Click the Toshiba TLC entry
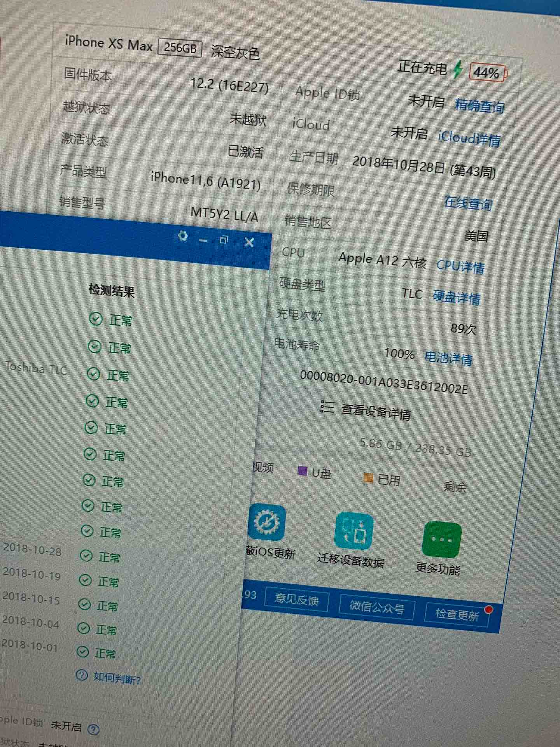This screenshot has height=747, width=560. coord(37,368)
